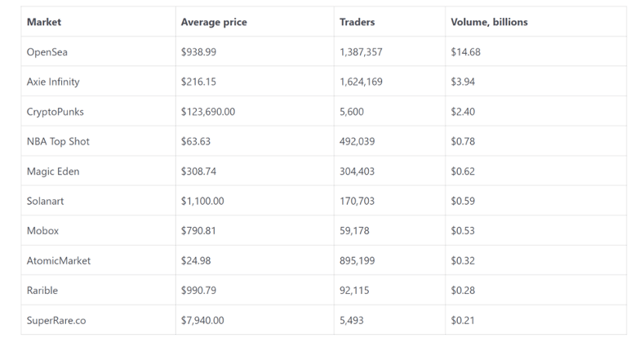Click the Solanart market name
The width and height of the screenshot is (644, 338).
[45, 201]
